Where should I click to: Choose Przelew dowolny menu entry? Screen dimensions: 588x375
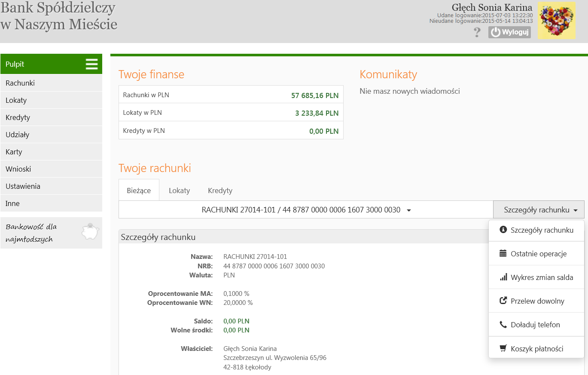pyautogui.click(x=536, y=301)
